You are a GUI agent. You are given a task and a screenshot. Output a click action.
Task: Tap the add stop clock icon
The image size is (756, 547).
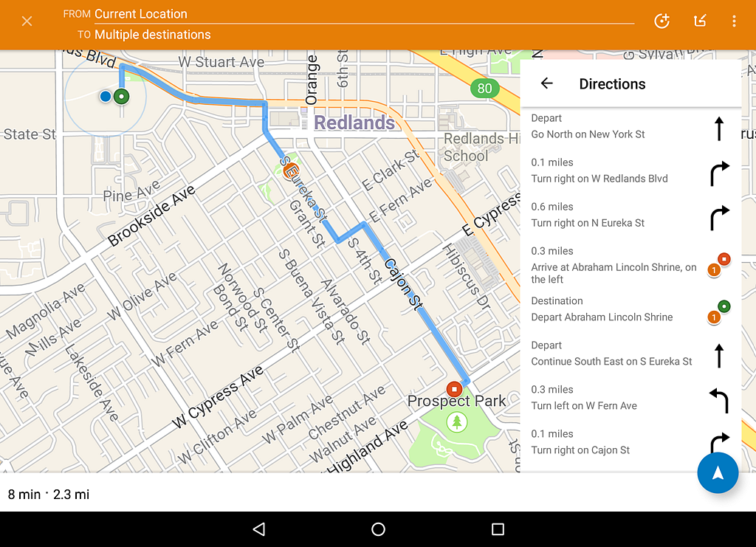point(662,21)
